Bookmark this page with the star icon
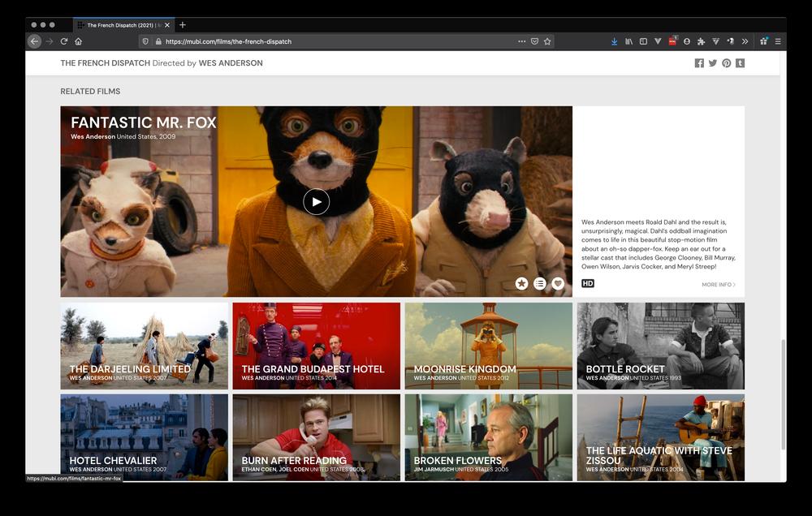 (547, 41)
